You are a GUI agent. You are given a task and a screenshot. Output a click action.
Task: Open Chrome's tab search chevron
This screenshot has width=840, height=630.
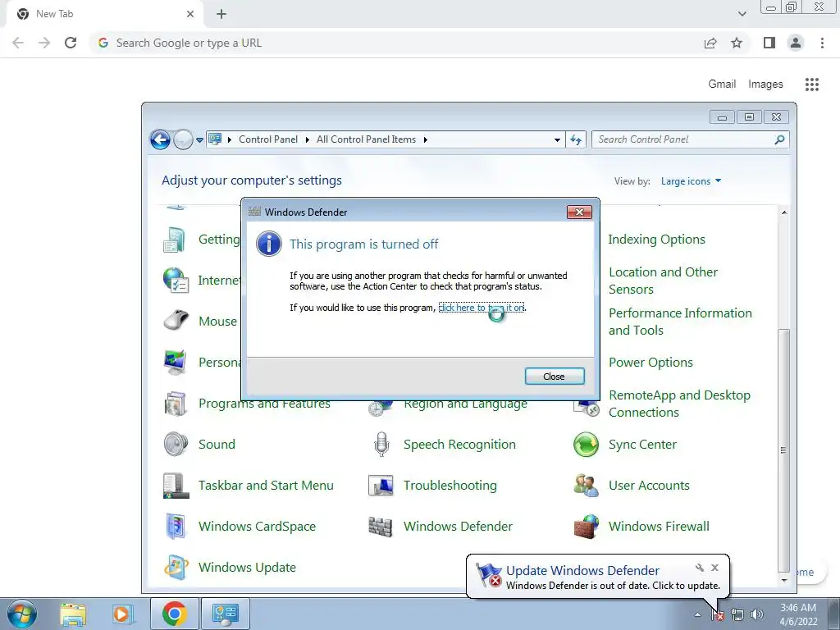pos(742,14)
